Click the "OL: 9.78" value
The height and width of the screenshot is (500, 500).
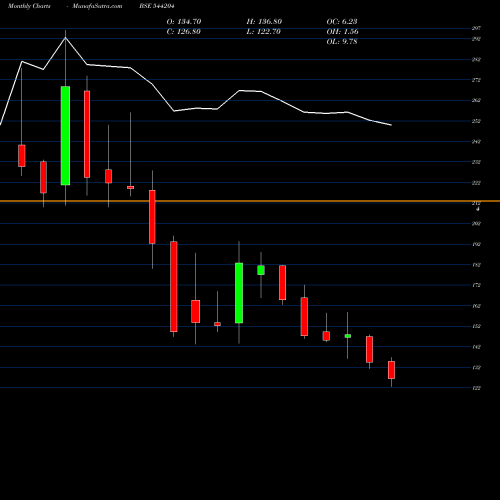coord(342,42)
